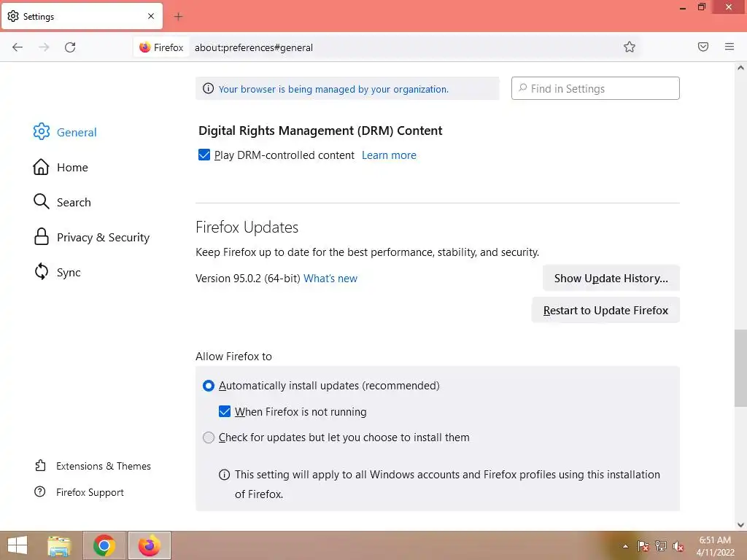
Task: Click Show Update History button
Action: coord(611,278)
